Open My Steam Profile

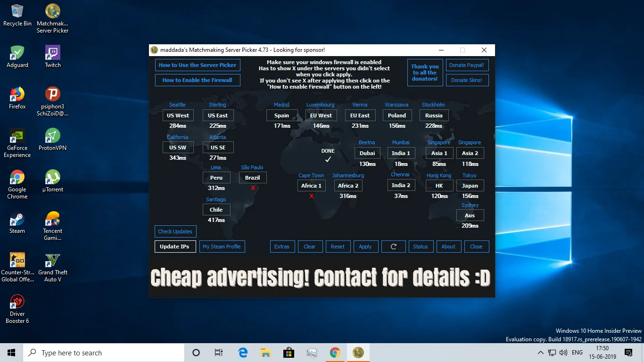[222, 246]
